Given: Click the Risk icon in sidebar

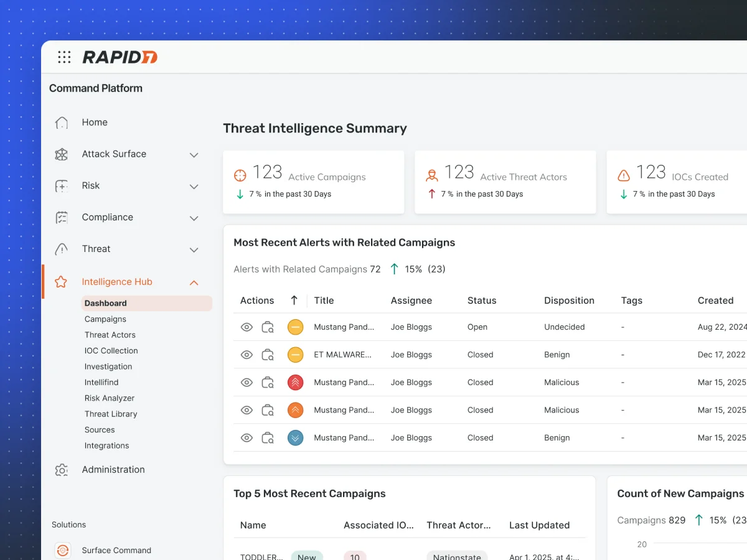Looking at the screenshot, I should pos(62,186).
